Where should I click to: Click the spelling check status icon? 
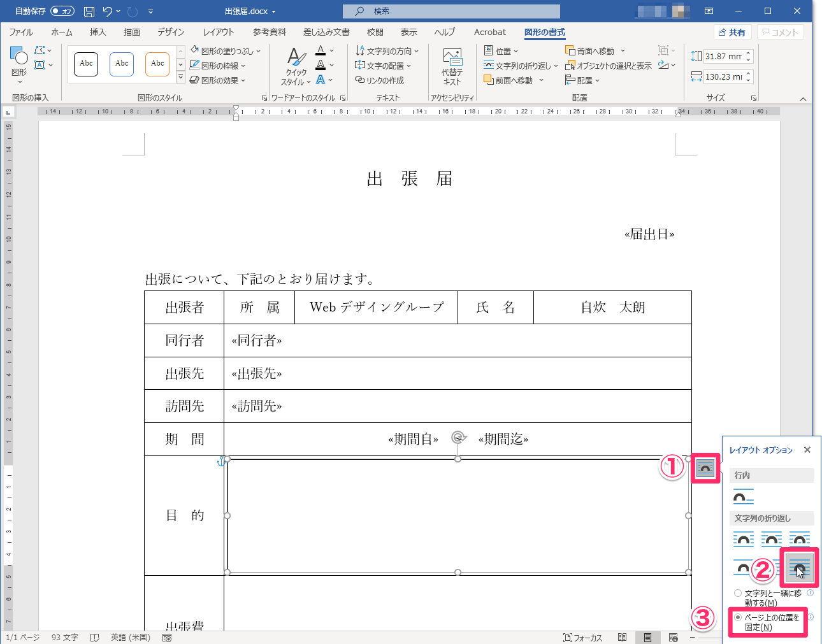(95, 638)
